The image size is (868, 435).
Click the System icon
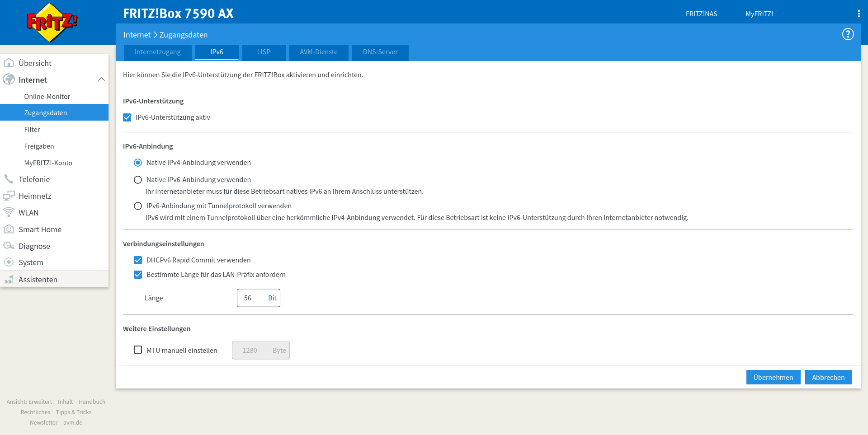(9, 262)
